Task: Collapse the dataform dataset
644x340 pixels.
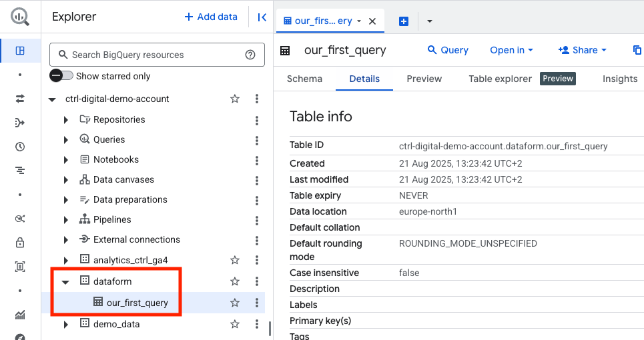Action: click(65, 282)
